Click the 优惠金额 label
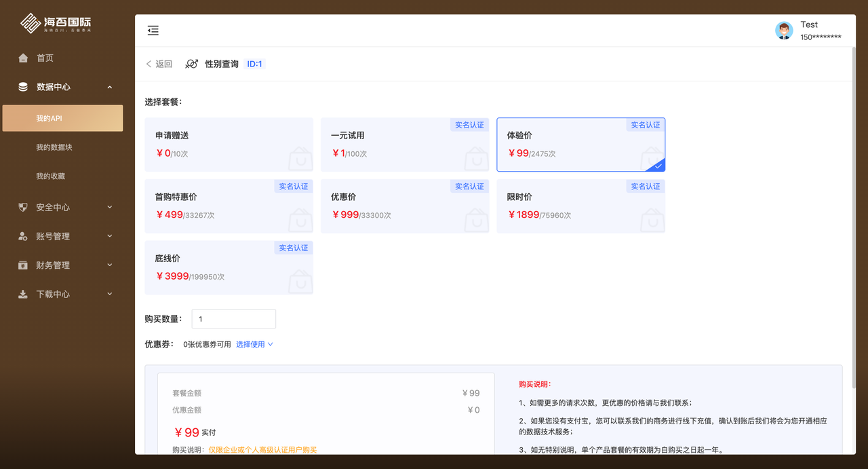 (186, 410)
